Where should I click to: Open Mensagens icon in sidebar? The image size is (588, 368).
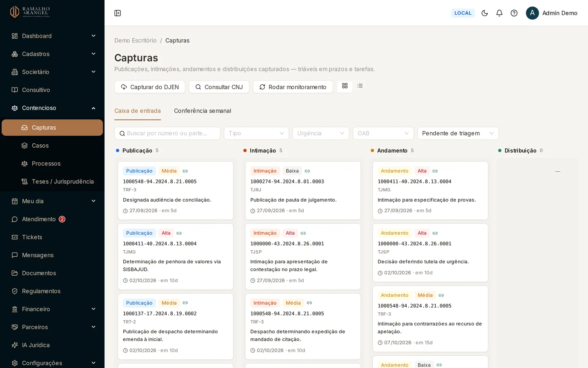15,255
